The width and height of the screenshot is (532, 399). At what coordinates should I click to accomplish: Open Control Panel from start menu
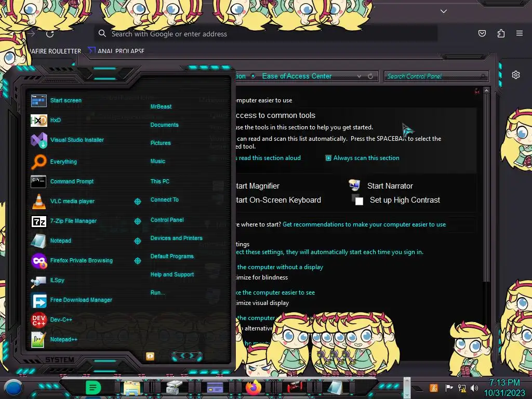pyautogui.click(x=167, y=220)
